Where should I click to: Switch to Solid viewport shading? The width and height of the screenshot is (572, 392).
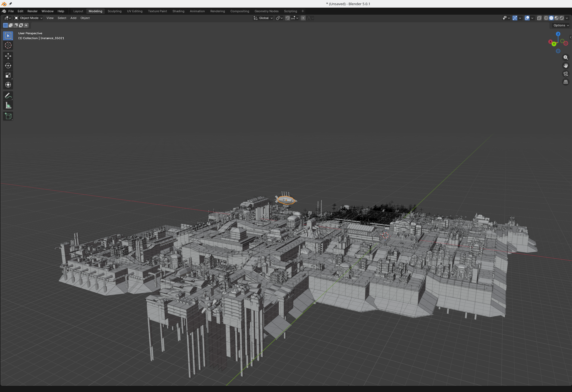551,18
